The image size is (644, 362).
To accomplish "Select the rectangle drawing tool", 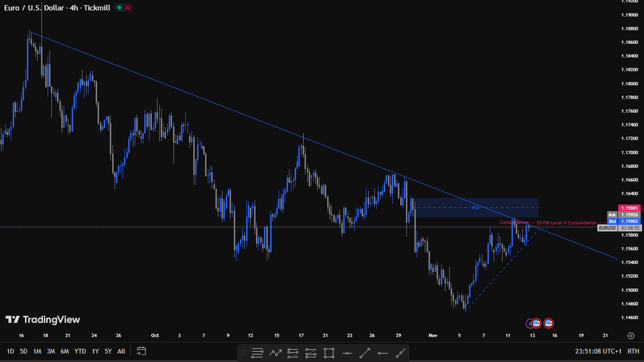I will 329,353.
